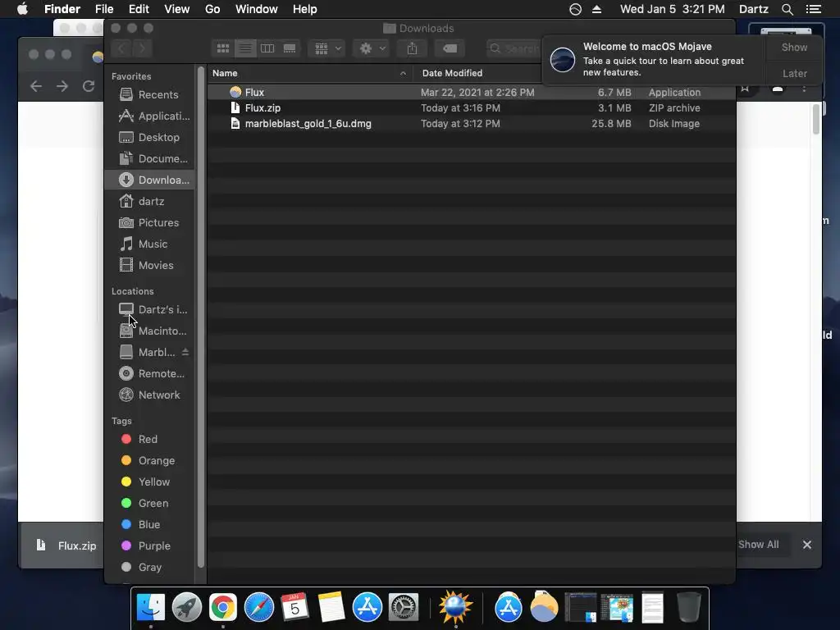The image size is (840, 630).
Task: Open the Go menu
Action: 212,9
